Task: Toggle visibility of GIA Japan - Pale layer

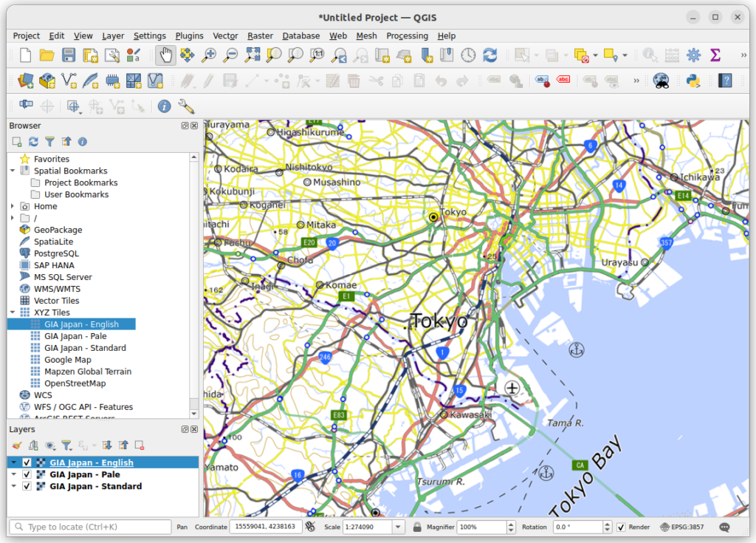Action: [27, 475]
